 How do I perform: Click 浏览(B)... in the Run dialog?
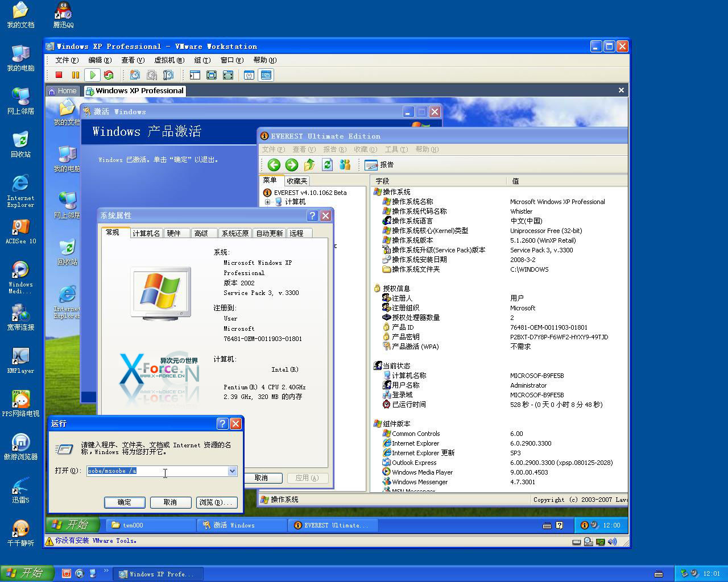(216, 502)
